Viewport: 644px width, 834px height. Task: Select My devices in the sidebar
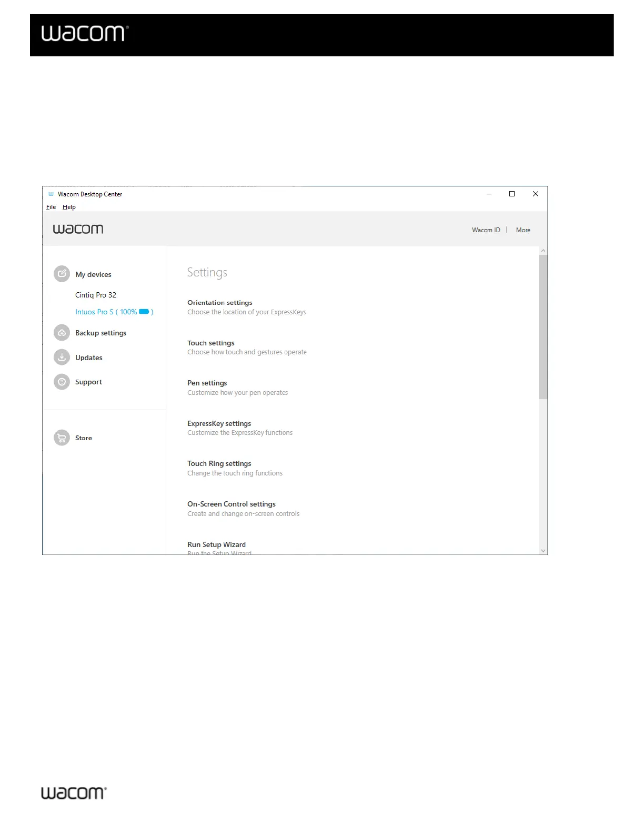click(93, 274)
